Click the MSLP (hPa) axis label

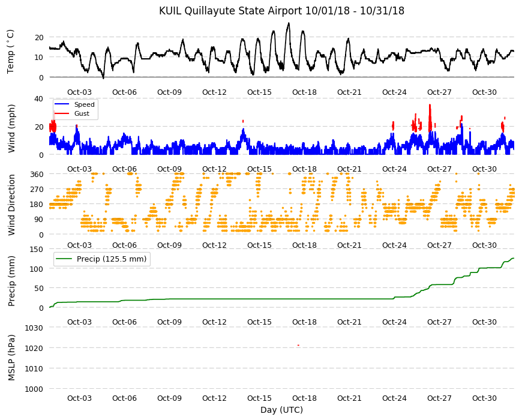point(11,358)
